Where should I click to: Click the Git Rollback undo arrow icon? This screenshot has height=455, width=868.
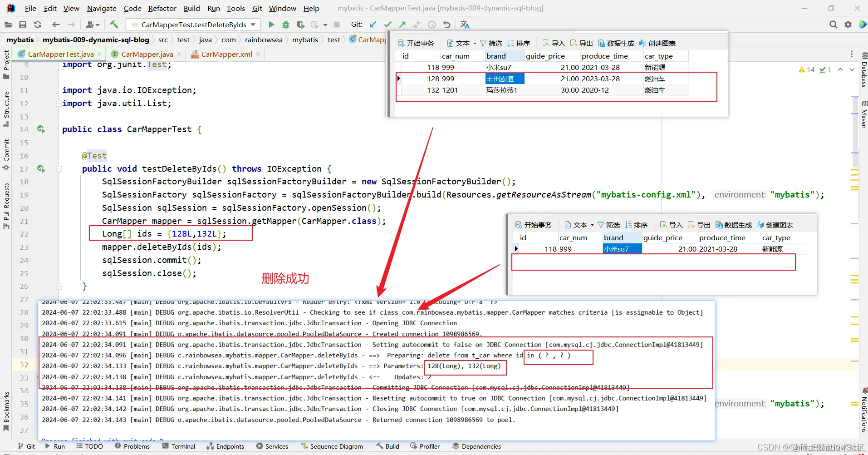pyautogui.click(x=447, y=25)
